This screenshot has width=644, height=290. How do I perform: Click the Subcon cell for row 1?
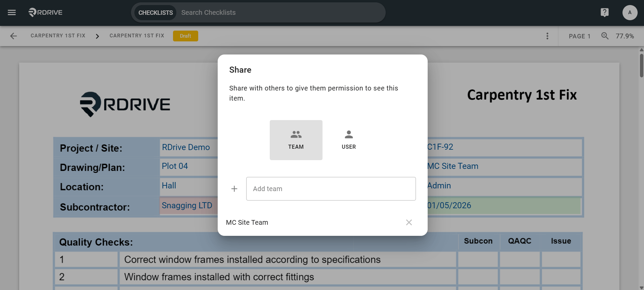tap(478, 260)
